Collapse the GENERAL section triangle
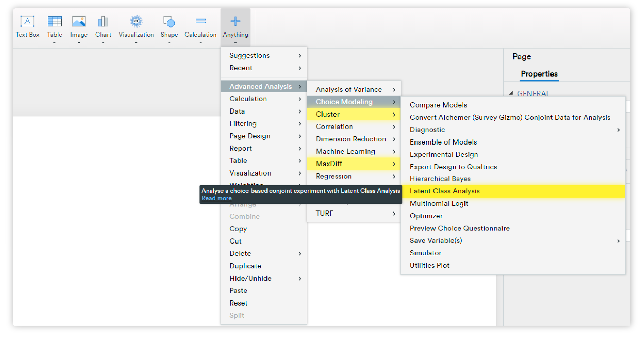Image resolution: width=644 pixels, height=337 pixels. coord(511,93)
